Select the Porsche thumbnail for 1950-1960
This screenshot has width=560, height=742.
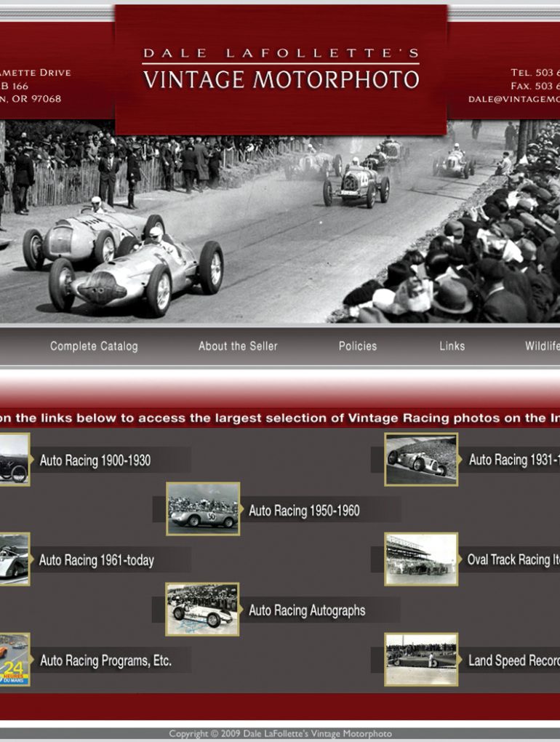pyautogui.click(x=203, y=509)
